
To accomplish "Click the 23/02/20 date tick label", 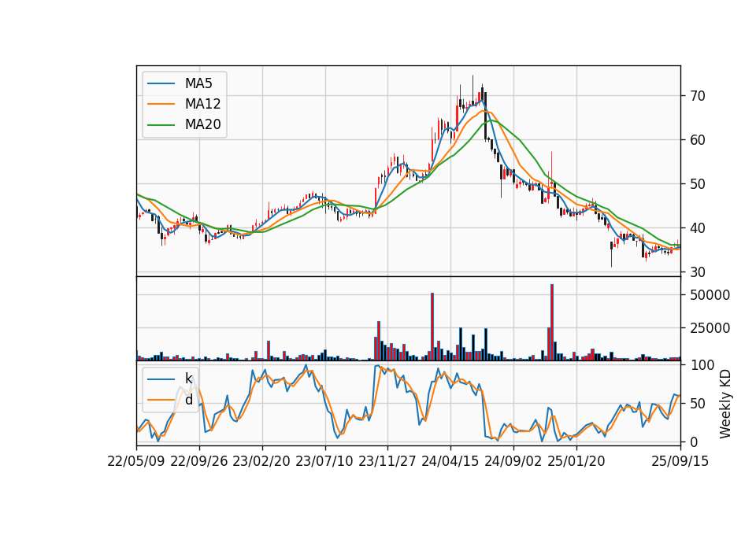I will [x=262, y=461].
